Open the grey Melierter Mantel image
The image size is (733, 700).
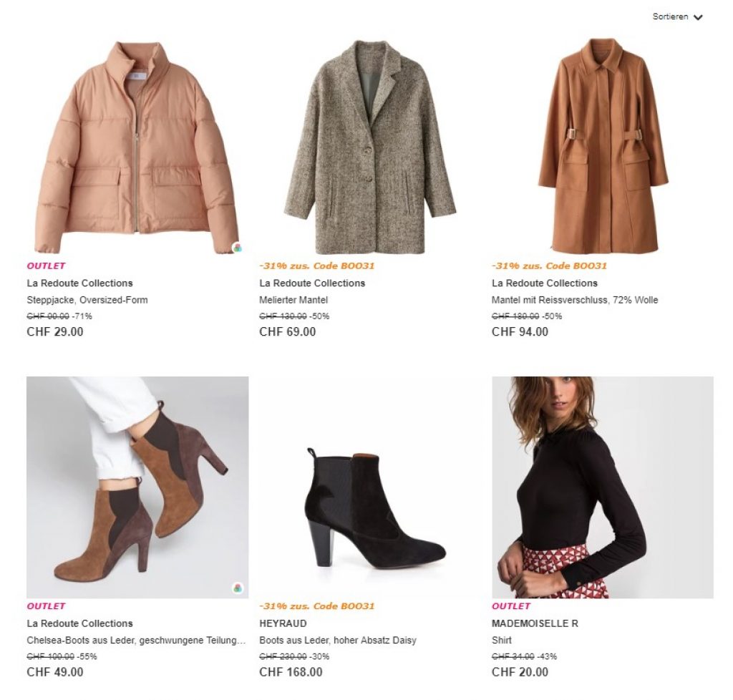point(369,147)
